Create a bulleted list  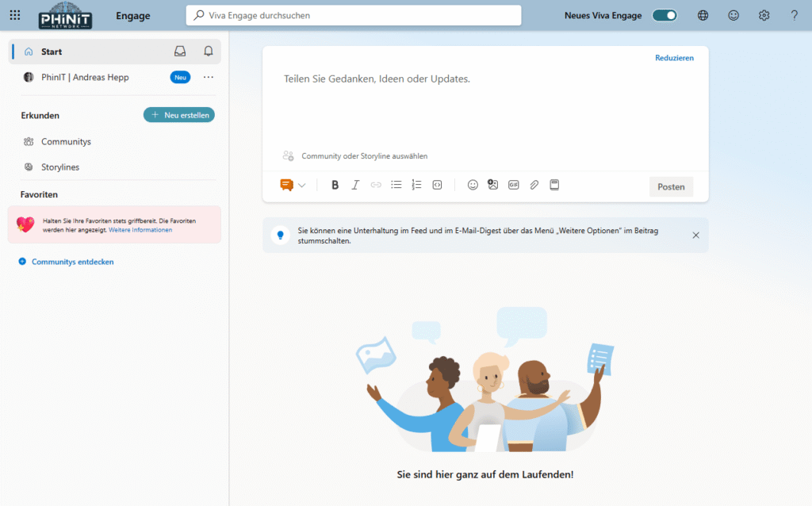coord(396,184)
